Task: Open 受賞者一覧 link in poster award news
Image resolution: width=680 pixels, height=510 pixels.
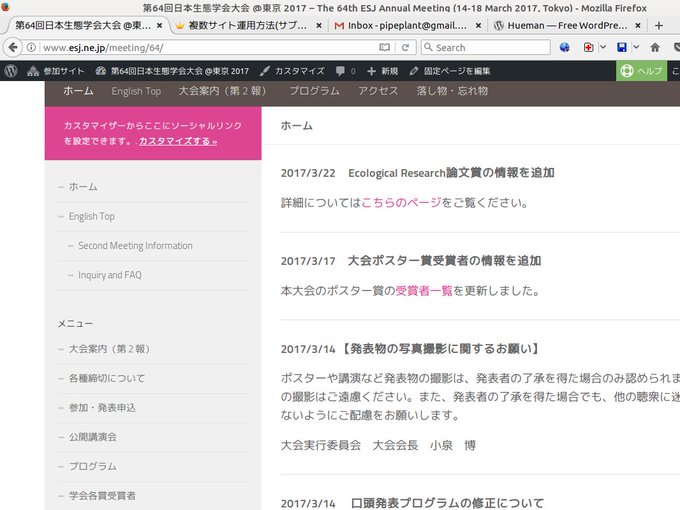Action: (424, 291)
